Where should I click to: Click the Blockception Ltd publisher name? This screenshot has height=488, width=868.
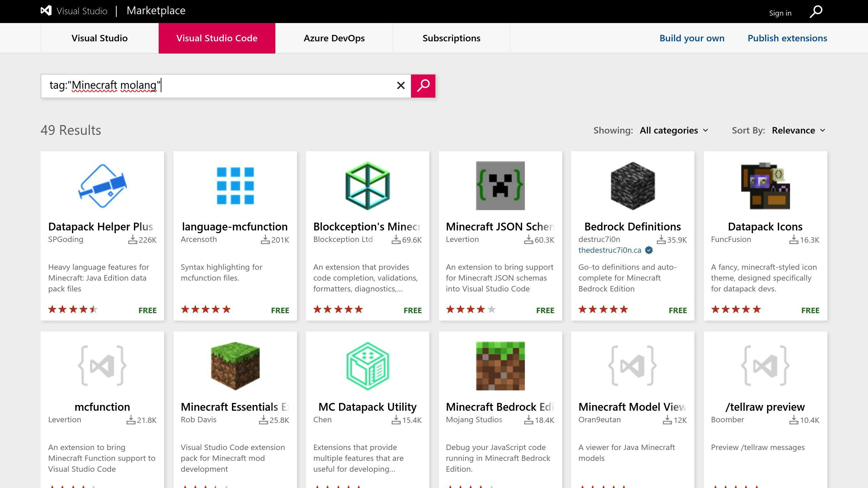click(x=343, y=239)
